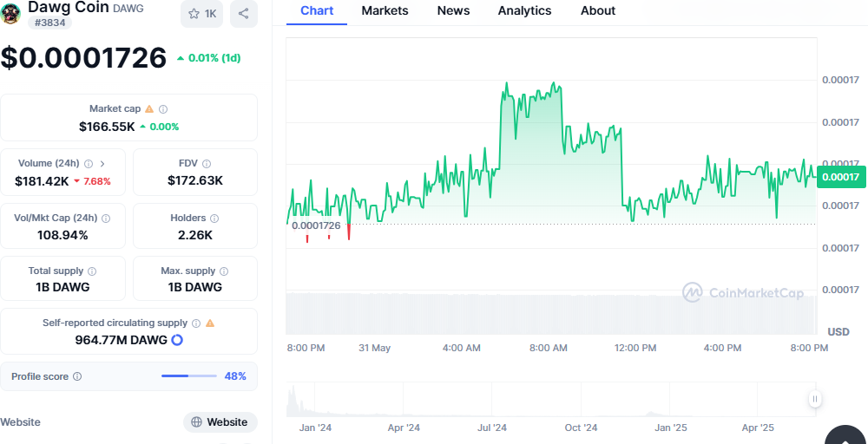Screen dimensions: 868x444
Task: Switch to the Chart tab
Action: pyautogui.click(x=317, y=10)
